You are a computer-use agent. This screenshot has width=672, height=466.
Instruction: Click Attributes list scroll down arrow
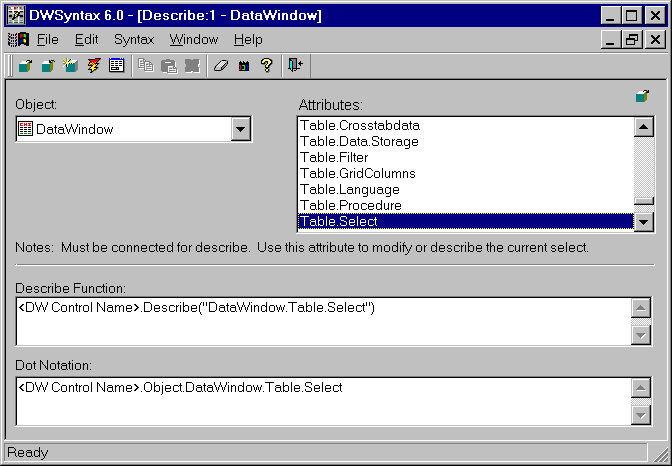pyautogui.click(x=644, y=222)
